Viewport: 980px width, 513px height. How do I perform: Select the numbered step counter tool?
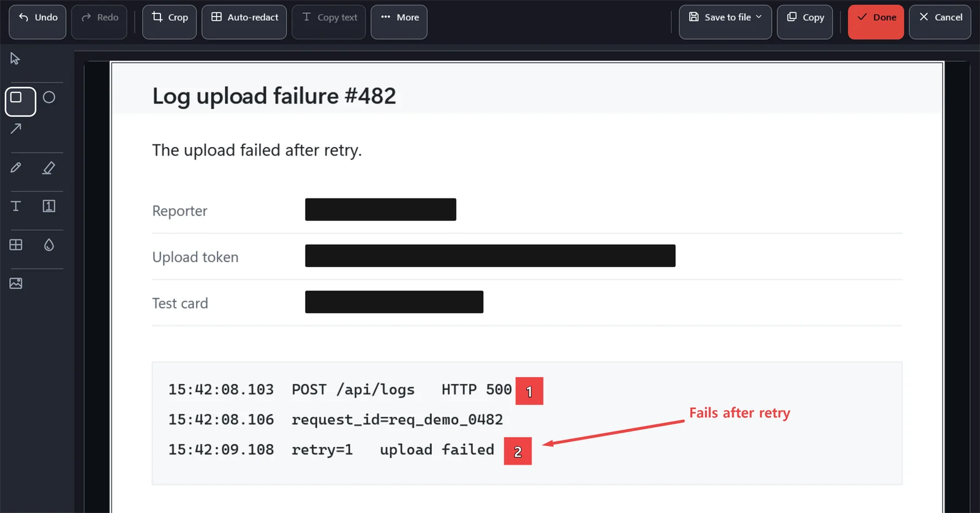click(49, 206)
